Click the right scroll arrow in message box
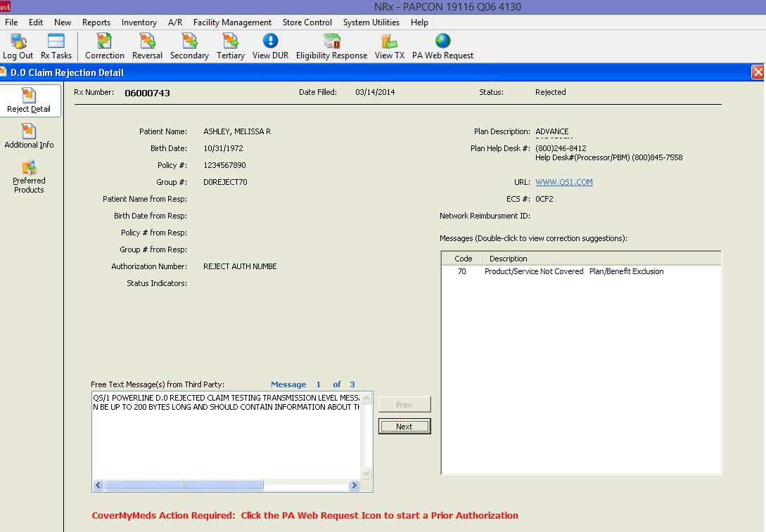Screen dimensions: 766x532 [x=355, y=485]
